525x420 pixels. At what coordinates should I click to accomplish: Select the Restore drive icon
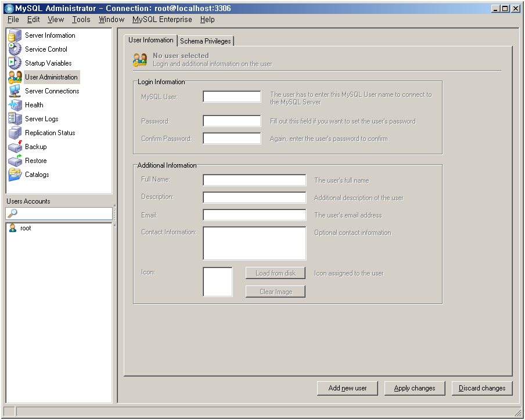15,161
